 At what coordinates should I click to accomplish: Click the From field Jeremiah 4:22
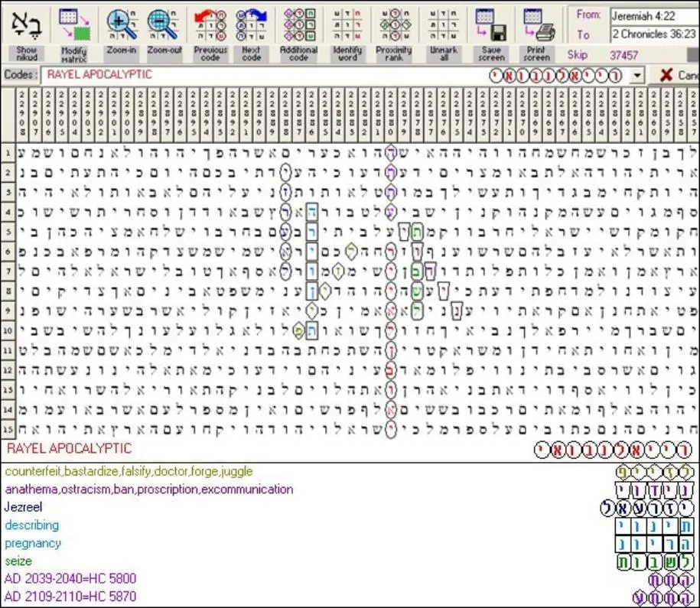tap(654, 16)
